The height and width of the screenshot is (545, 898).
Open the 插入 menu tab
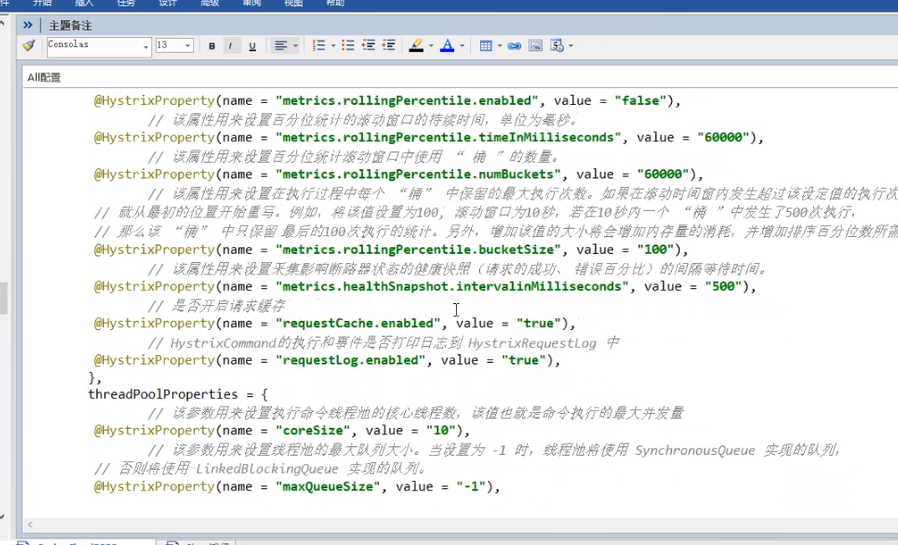84,3
